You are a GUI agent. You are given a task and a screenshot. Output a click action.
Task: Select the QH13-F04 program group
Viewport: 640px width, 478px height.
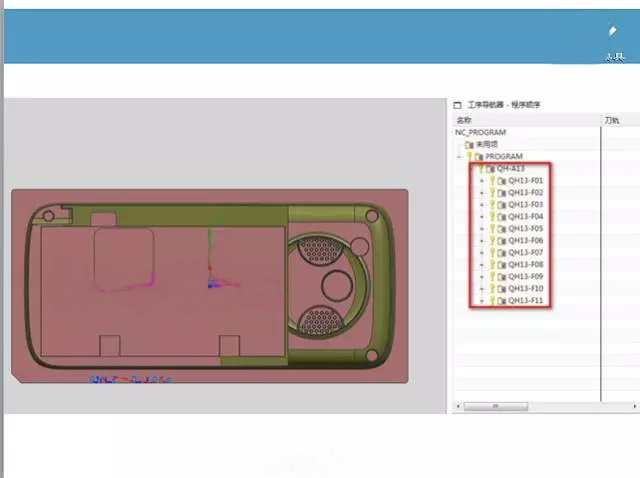click(525, 217)
